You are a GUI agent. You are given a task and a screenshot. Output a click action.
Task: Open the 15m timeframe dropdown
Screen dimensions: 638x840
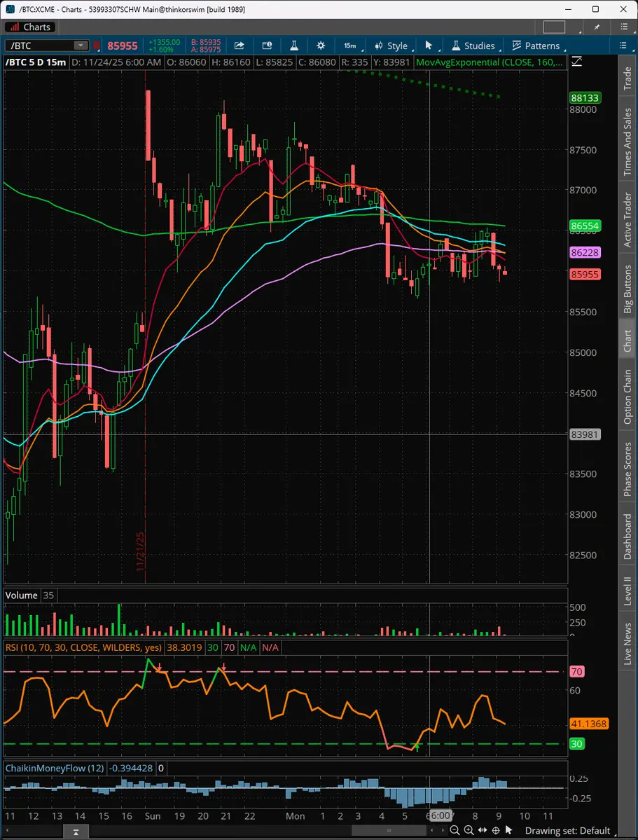pos(353,46)
